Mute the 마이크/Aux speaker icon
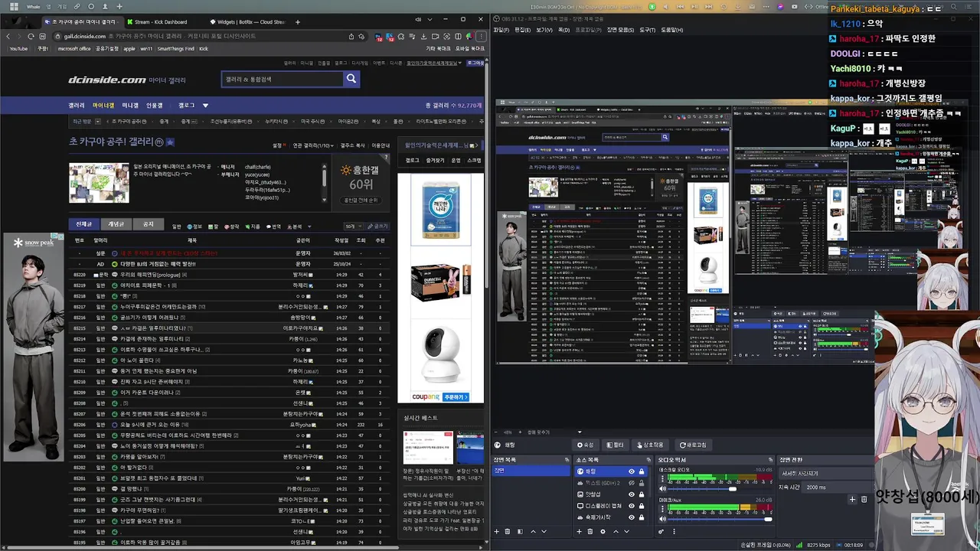The width and height of the screenshot is (980, 551). click(663, 519)
